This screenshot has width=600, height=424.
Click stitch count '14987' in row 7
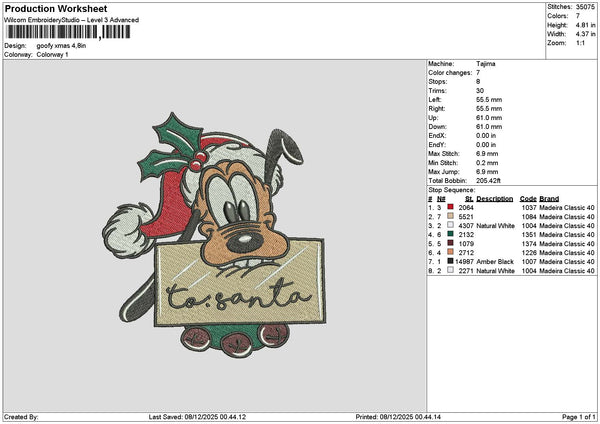[465, 262]
